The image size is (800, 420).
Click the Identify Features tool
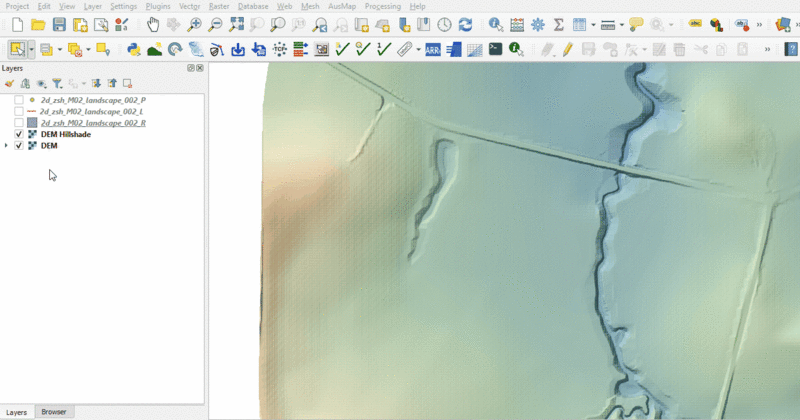495,25
